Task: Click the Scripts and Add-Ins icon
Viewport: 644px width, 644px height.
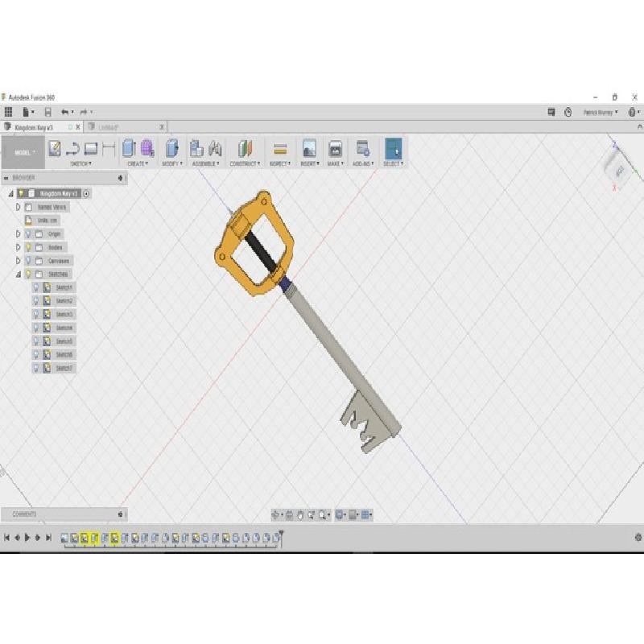Action: [363, 148]
